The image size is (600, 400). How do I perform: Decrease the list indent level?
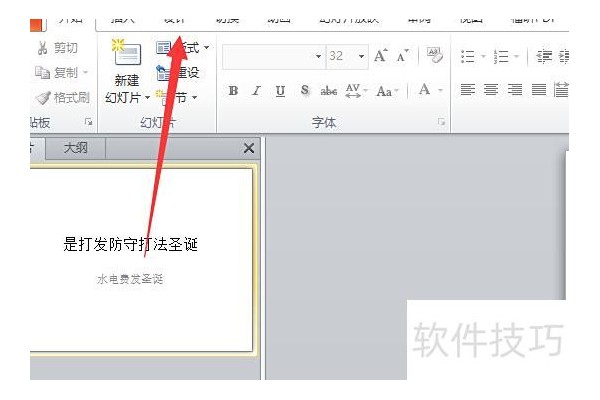point(544,56)
